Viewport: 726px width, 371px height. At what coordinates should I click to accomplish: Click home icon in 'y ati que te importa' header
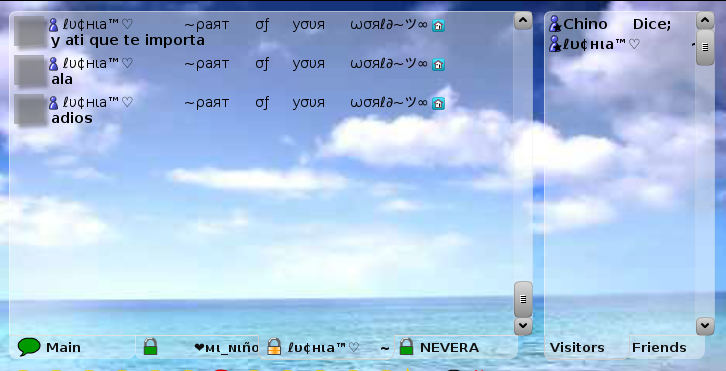tap(438, 25)
